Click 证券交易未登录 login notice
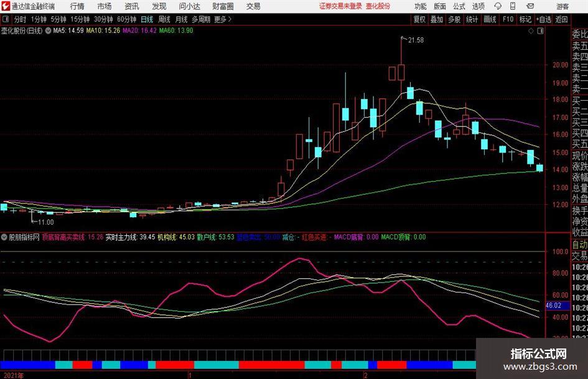This screenshot has width=588, height=379. coord(340,6)
